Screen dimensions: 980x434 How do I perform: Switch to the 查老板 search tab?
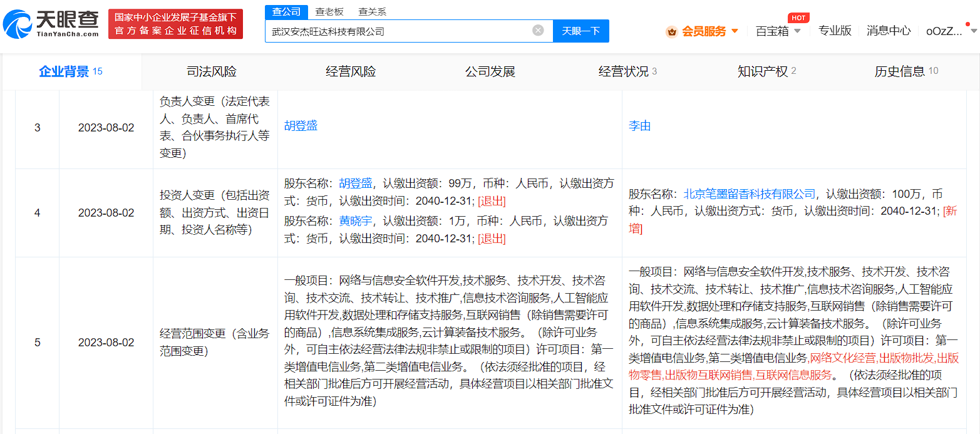click(329, 11)
